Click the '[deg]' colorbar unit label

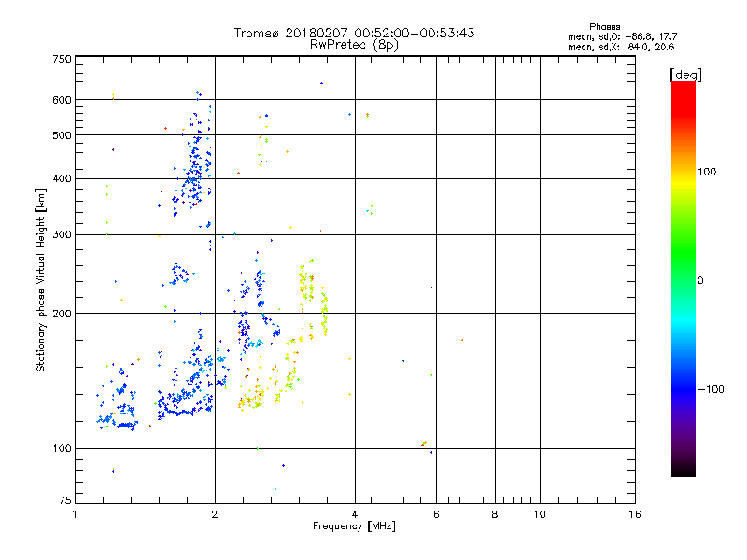pos(685,75)
